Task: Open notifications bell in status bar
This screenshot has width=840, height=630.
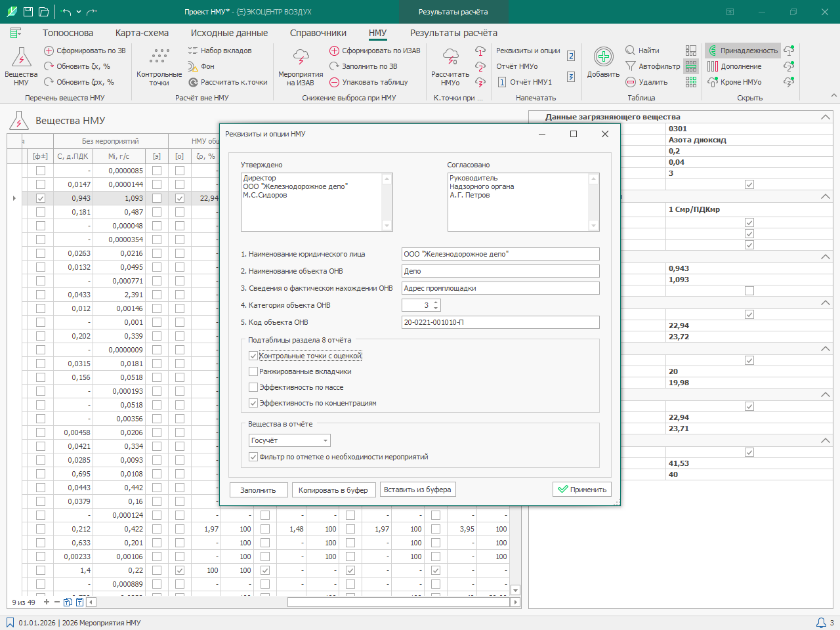Action: pyautogui.click(x=821, y=623)
